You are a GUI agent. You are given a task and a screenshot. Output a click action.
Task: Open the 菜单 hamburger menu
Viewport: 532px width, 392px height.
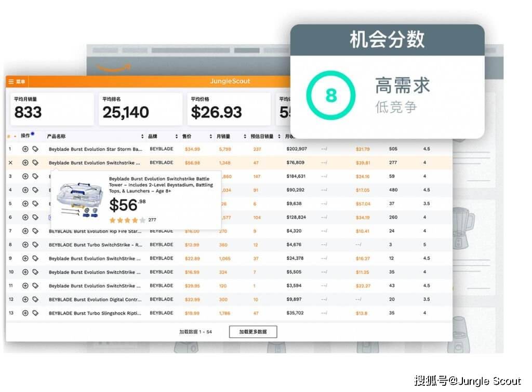17,82
